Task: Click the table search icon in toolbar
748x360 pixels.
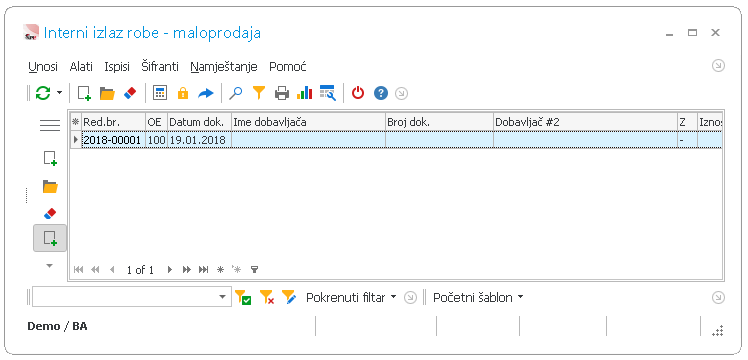Action: 328,93
